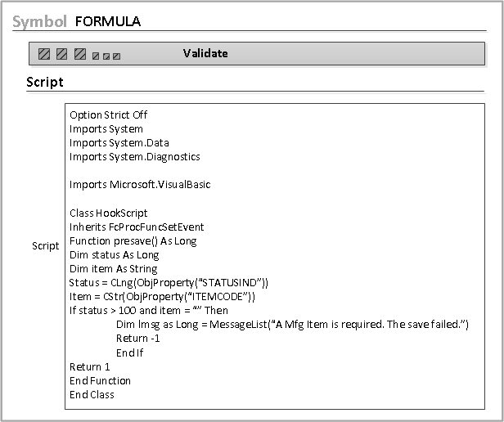Click the middle small hatched toolbar icon
The image size is (504, 422).
pos(106,56)
